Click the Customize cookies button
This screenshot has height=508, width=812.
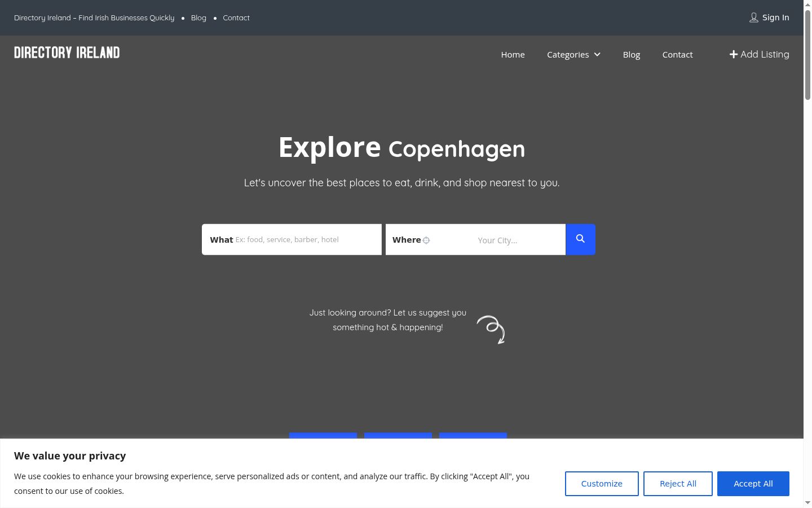602,484
